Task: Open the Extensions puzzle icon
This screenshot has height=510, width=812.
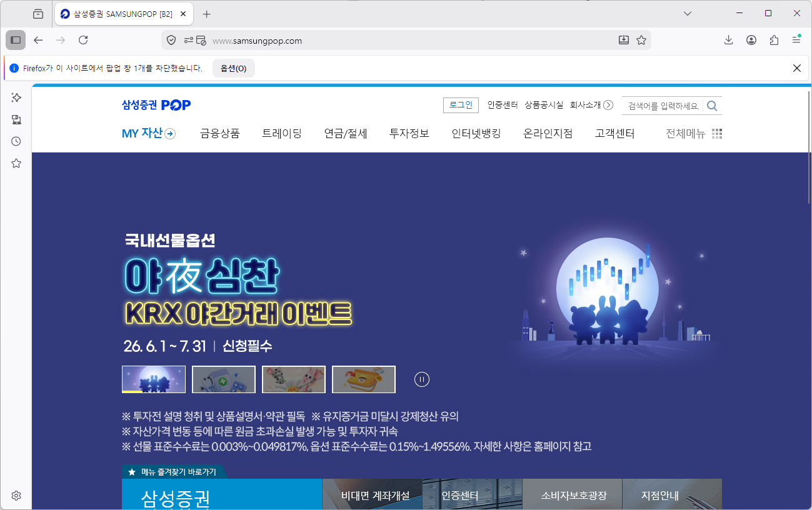Action: pyautogui.click(x=774, y=40)
